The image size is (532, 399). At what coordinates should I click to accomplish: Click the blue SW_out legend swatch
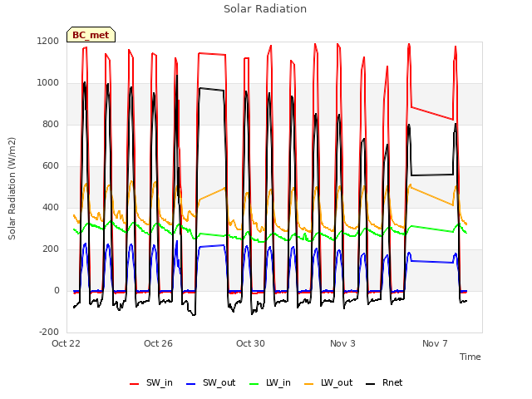click(191, 384)
